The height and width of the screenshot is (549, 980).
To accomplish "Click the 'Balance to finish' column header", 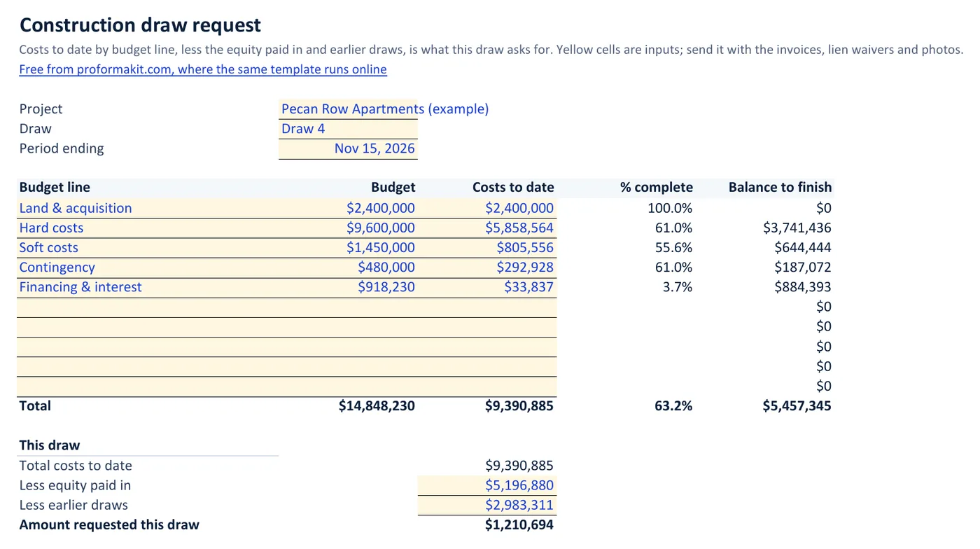I will click(x=780, y=187).
